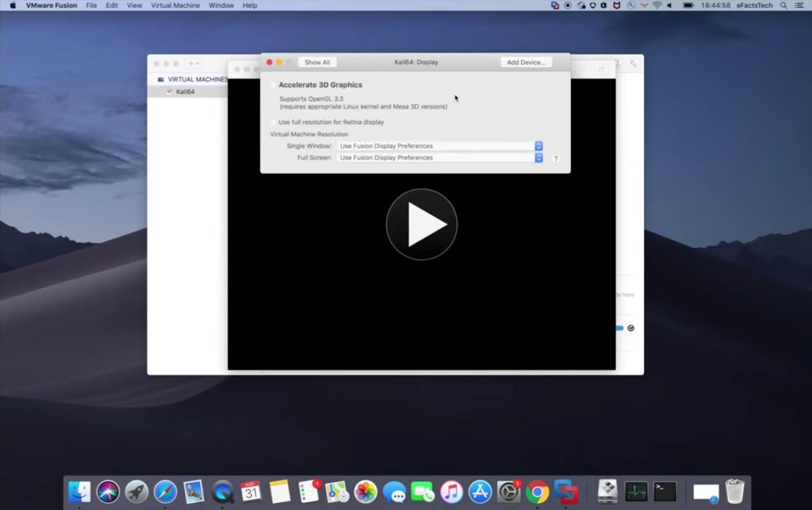The width and height of the screenshot is (812, 510).
Task: Click the battery status icon
Action: pos(688,5)
